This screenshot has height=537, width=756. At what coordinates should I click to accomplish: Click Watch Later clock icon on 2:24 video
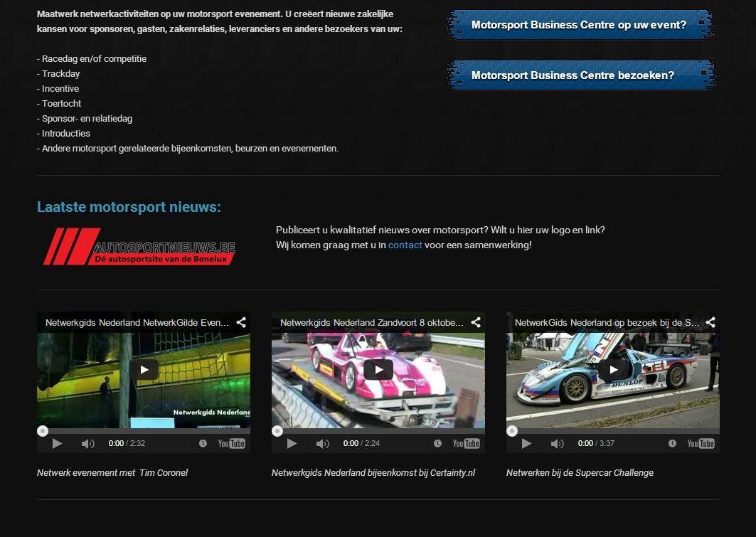pyautogui.click(x=438, y=444)
